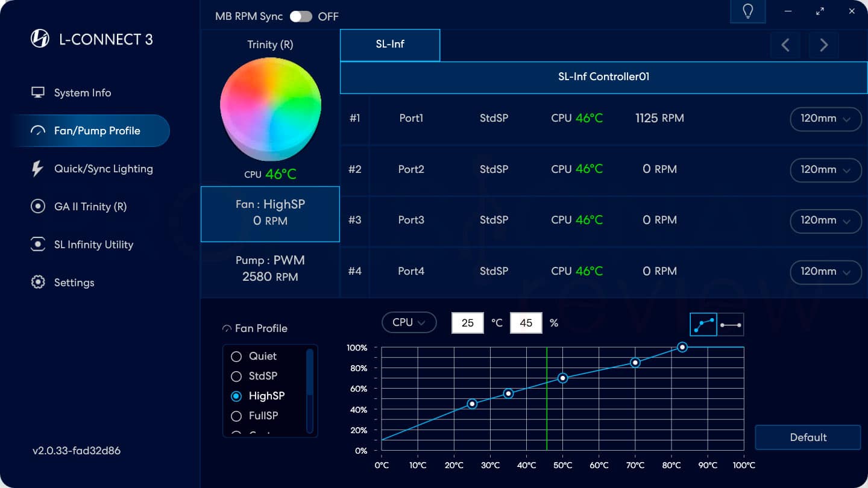The image size is (868, 488).
Task: Click the SL Infinity Utility icon
Action: pyautogui.click(x=38, y=245)
